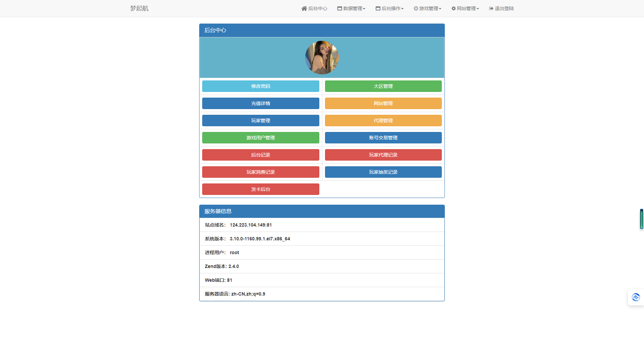
Task: Click the 服务器语言 row
Action: pos(322,294)
